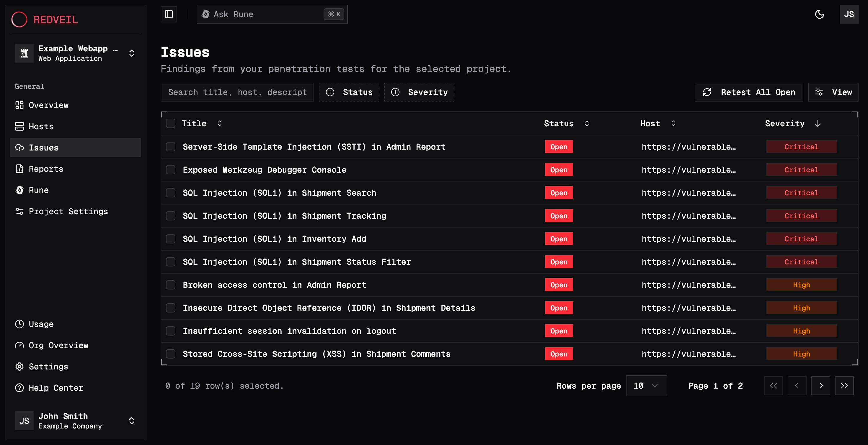Open the Overview section in the sidebar
Image resolution: width=868 pixels, height=445 pixels.
pyautogui.click(x=49, y=105)
